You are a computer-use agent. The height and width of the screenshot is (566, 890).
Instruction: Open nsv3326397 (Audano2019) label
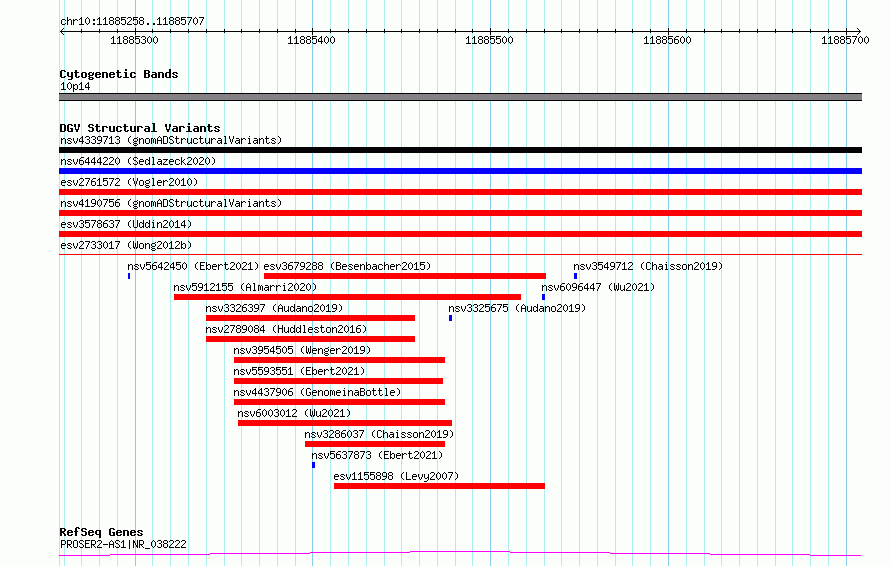pos(274,308)
